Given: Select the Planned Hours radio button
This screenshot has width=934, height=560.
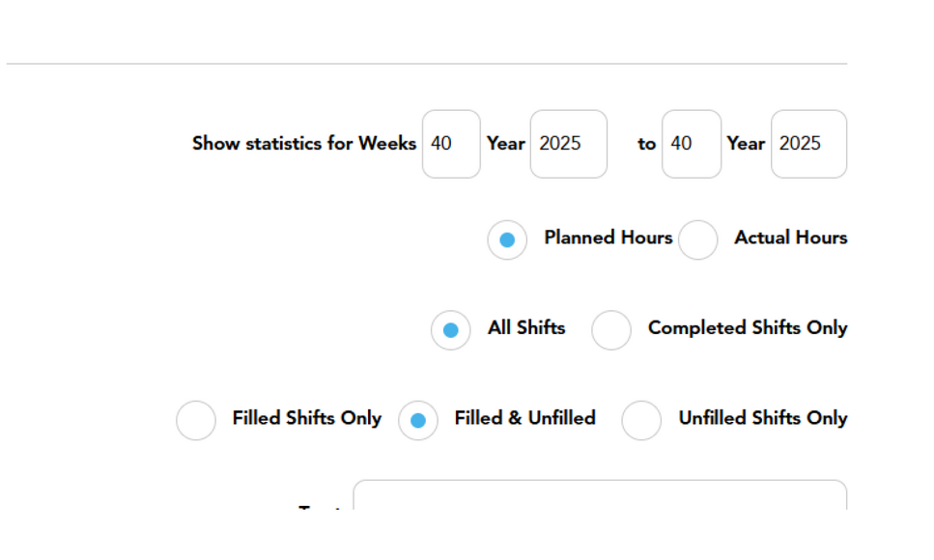Looking at the screenshot, I should coord(507,240).
